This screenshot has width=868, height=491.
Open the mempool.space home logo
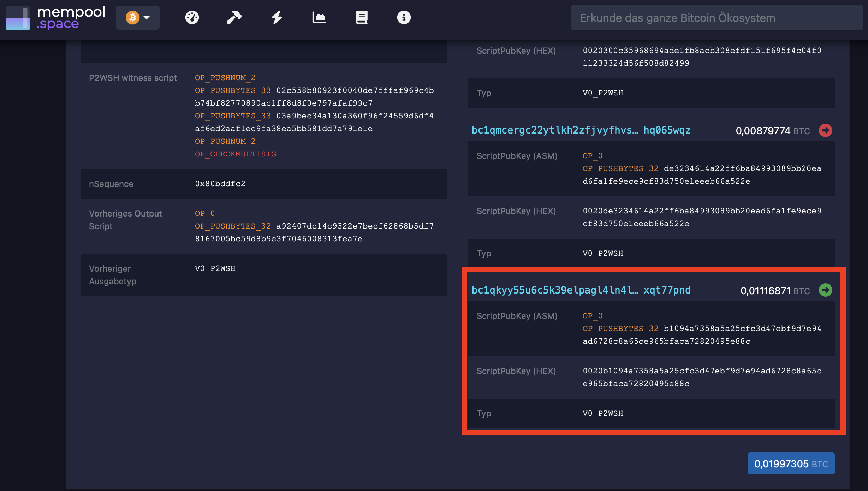coord(55,18)
